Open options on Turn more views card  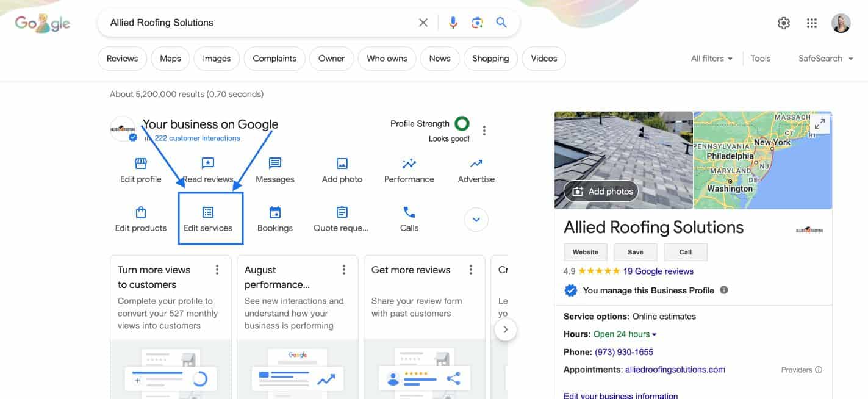pos(217,270)
